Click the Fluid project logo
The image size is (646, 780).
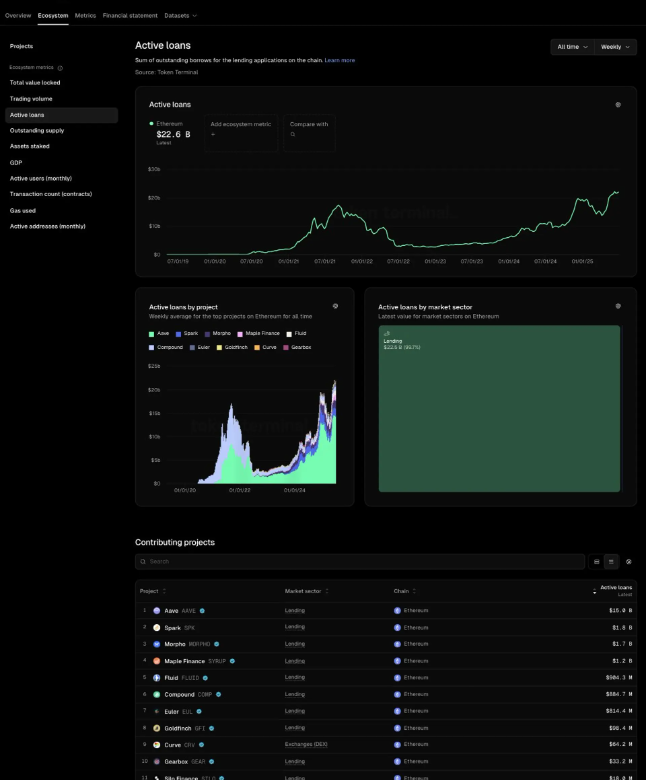point(157,678)
